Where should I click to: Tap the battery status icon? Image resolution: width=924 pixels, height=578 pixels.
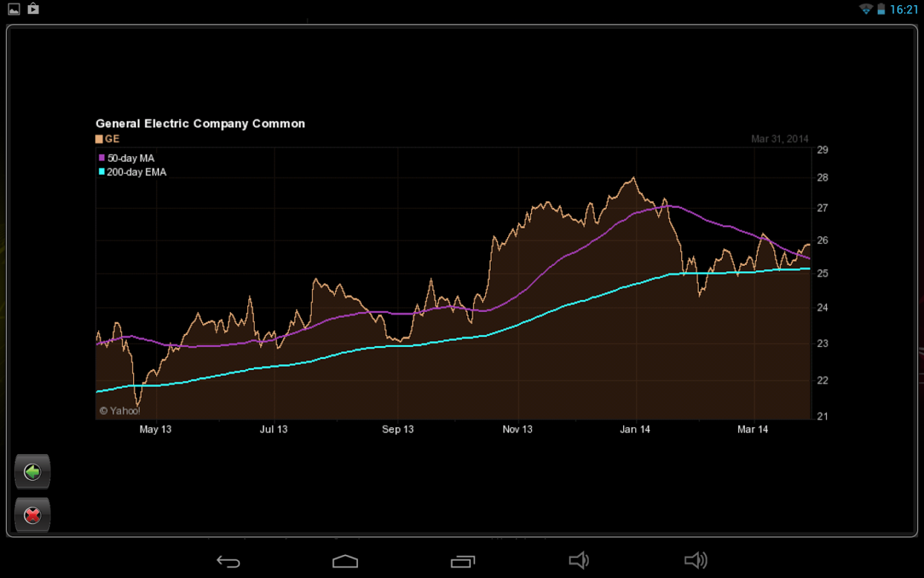pyautogui.click(x=881, y=9)
